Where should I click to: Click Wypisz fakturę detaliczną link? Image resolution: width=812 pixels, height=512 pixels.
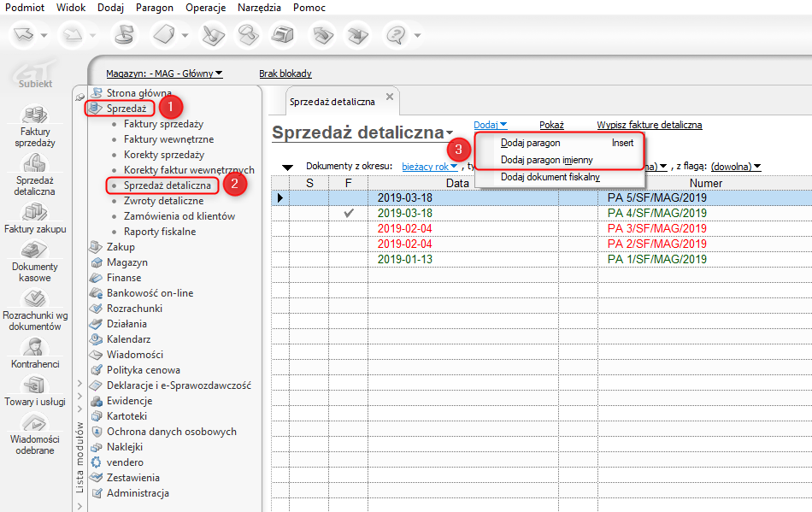click(x=650, y=125)
